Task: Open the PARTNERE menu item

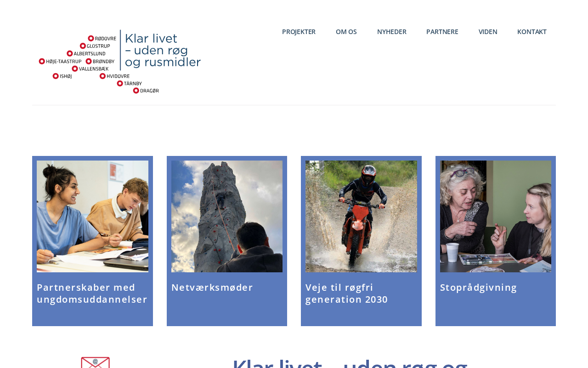Action: point(442,32)
